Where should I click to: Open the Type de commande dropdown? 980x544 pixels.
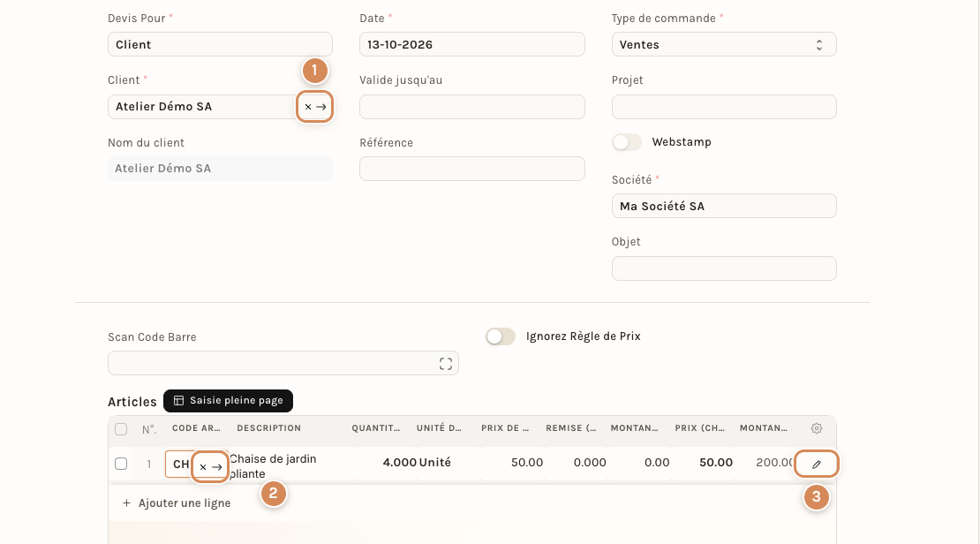(x=724, y=44)
